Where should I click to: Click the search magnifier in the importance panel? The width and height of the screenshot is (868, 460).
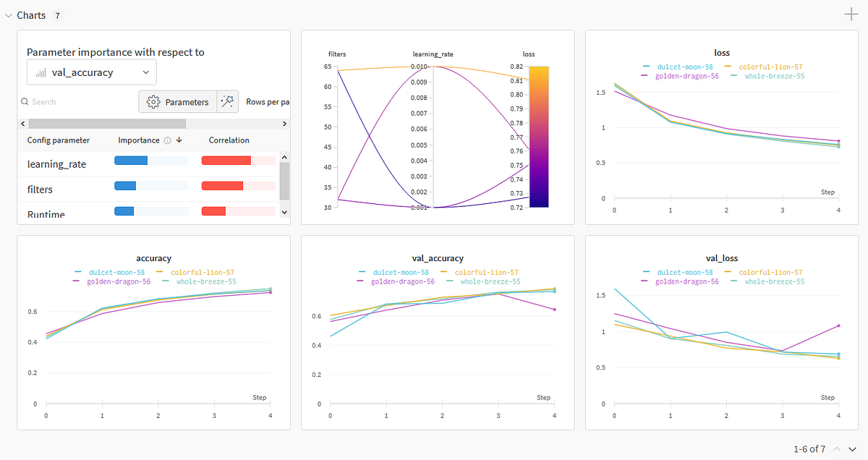pos(25,101)
